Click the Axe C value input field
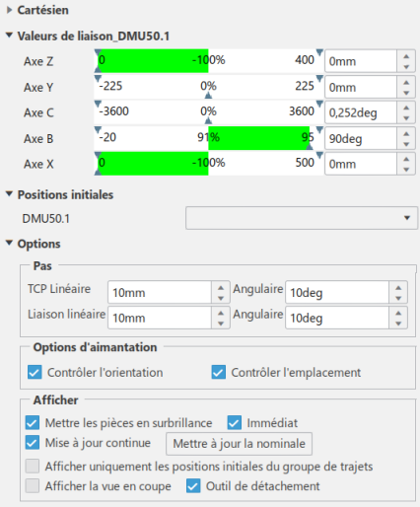The height and width of the screenshot is (507, 420). 361,112
